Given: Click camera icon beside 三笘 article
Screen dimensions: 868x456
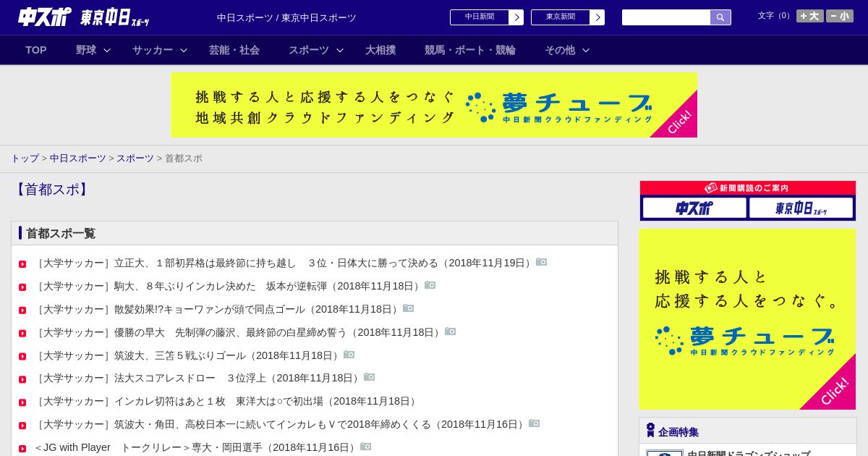Looking at the screenshot, I should point(349,355).
